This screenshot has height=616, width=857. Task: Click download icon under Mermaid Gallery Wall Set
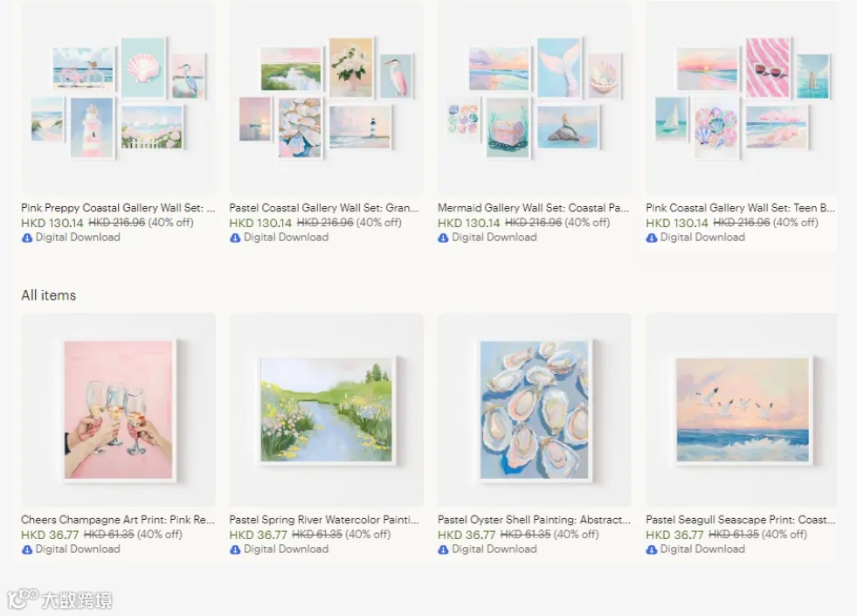pos(443,238)
